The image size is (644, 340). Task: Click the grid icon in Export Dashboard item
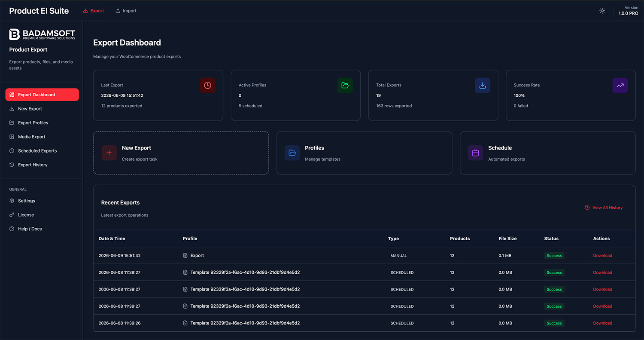(x=12, y=95)
